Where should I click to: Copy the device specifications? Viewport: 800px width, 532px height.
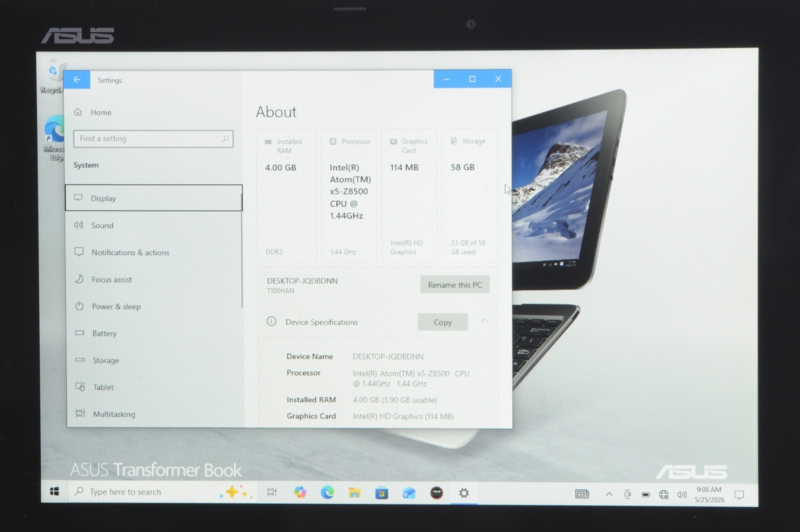point(442,322)
